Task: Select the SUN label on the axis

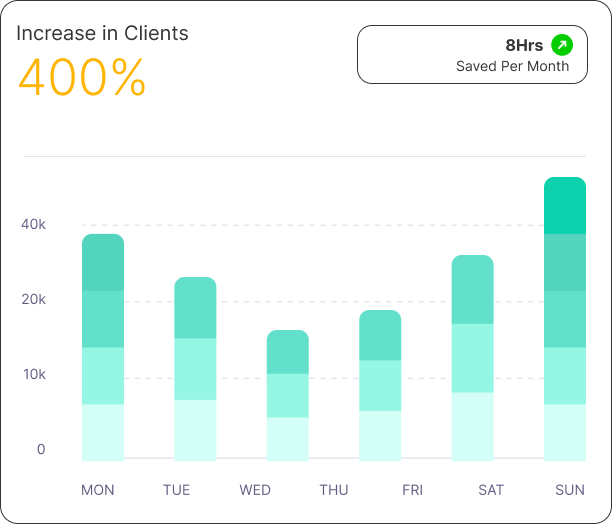Action: coord(570,490)
